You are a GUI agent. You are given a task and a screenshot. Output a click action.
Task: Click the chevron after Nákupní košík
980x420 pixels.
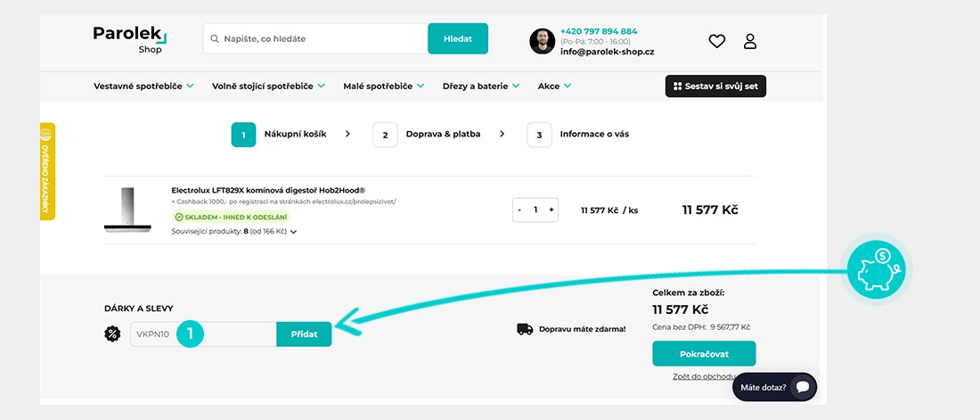pos(348,134)
